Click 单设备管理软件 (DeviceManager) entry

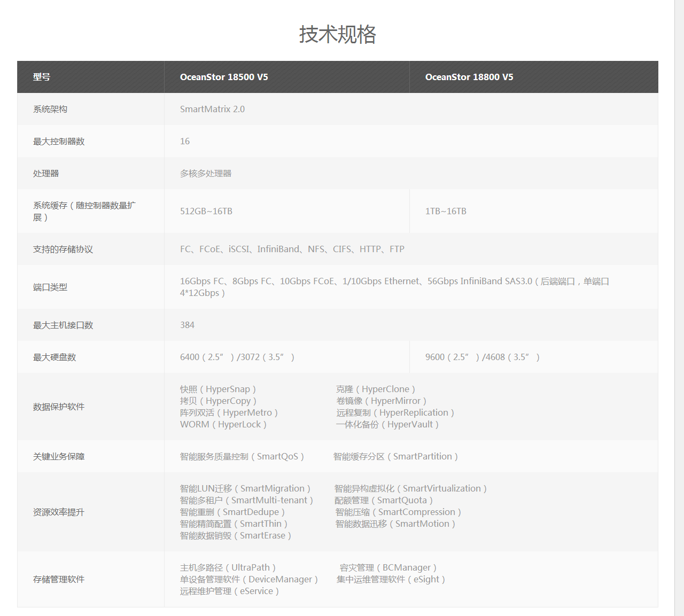click(x=249, y=579)
